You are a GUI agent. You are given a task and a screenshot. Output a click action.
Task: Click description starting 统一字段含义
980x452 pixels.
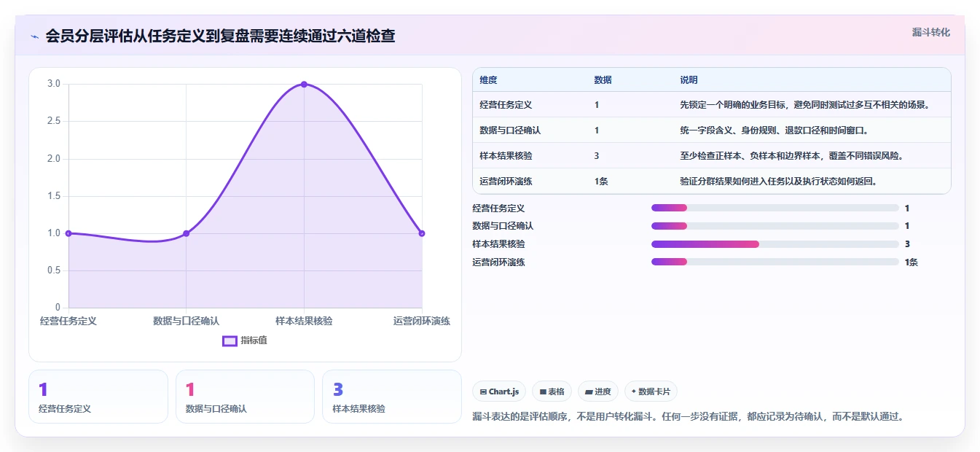[774, 130]
